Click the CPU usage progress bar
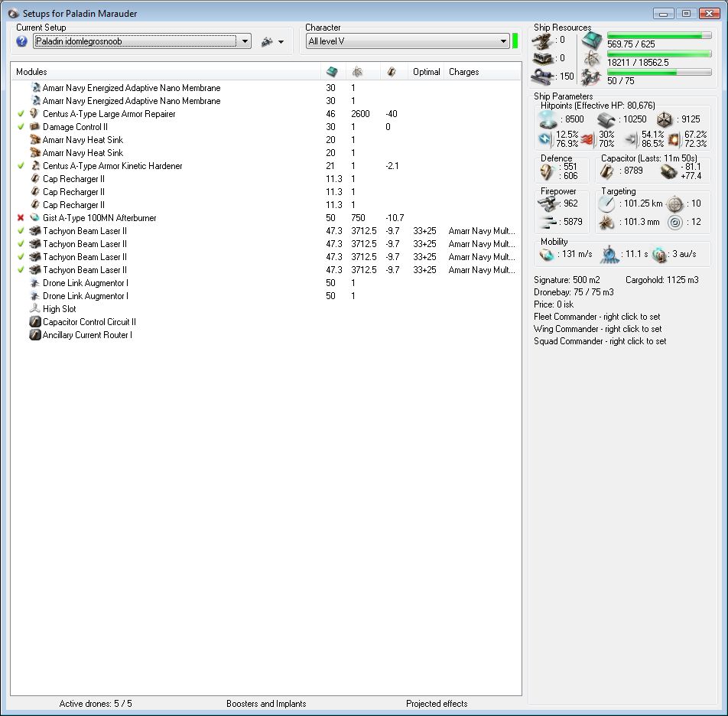The image size is (728, 716). click(x=659, y=35)
